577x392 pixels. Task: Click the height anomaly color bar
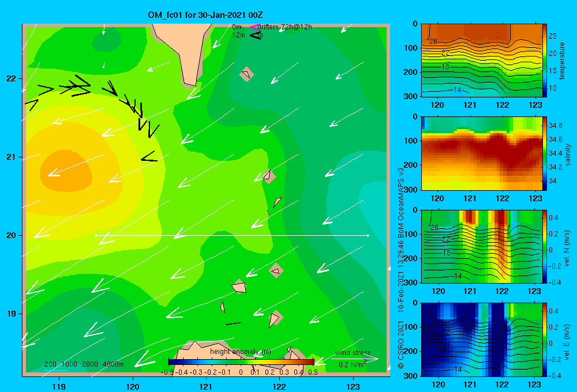(x=241, y=362)
